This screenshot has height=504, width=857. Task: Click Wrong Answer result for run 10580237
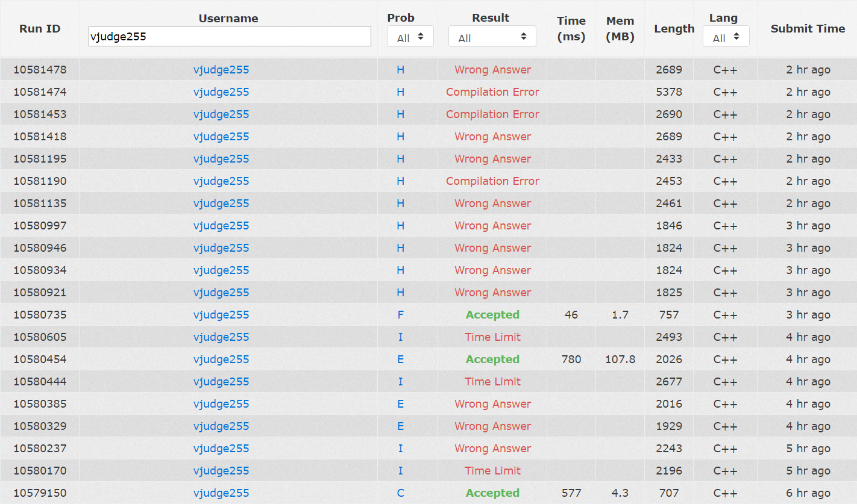tap(492, 449)
